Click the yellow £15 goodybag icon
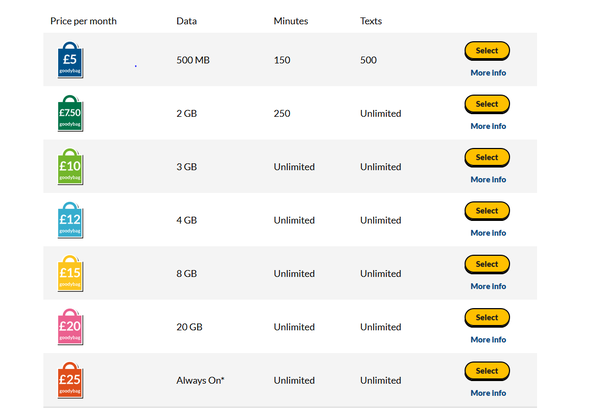600x408 pixels. tap(70, 274)
